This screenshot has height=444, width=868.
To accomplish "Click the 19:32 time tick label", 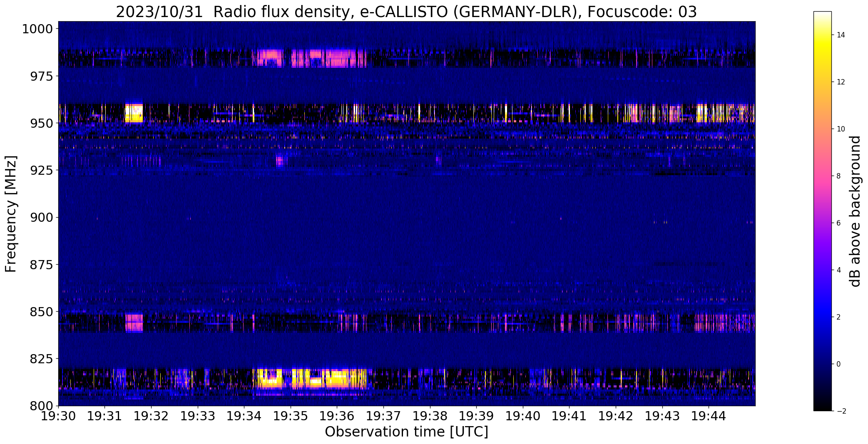I will pyautogui.click(x=151, y=416).
